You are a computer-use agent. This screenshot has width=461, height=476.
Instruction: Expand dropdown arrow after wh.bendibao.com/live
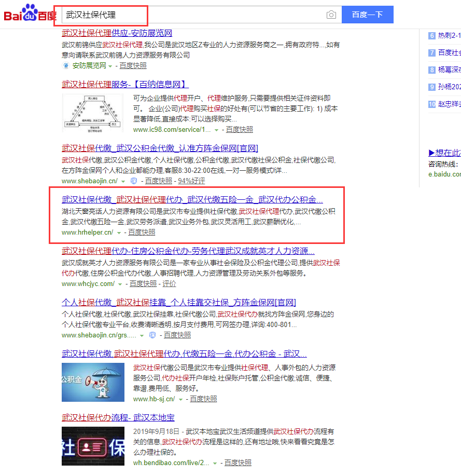(215, 464)
